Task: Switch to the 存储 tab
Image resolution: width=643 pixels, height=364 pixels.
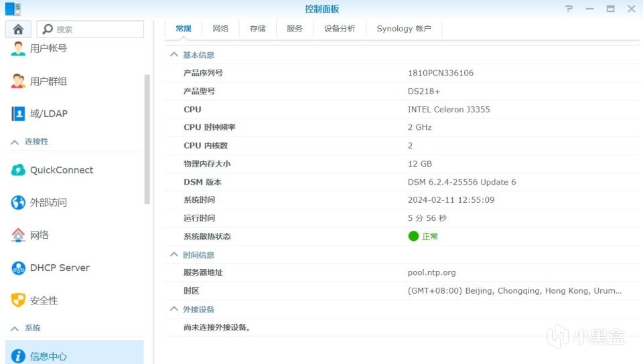Action: click(x=257, y=29)
